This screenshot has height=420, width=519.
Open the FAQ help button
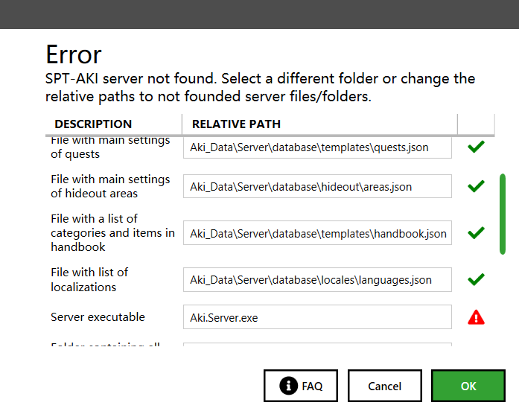tap(301, 386)
